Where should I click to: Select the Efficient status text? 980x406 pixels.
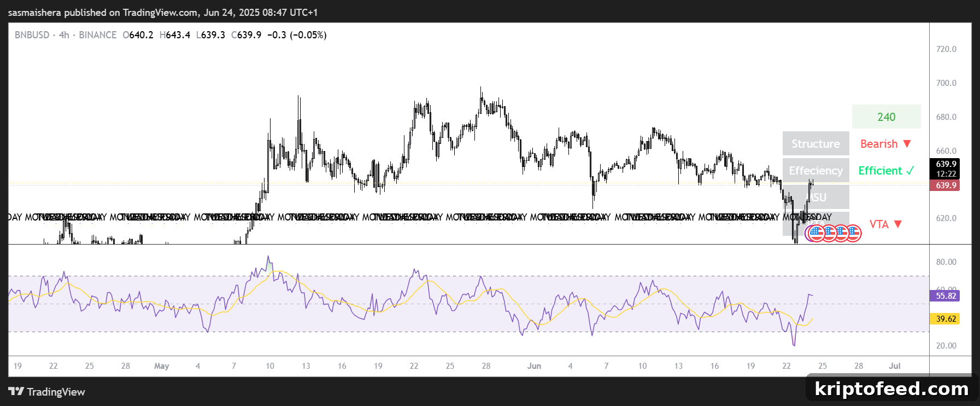point(880,171)
